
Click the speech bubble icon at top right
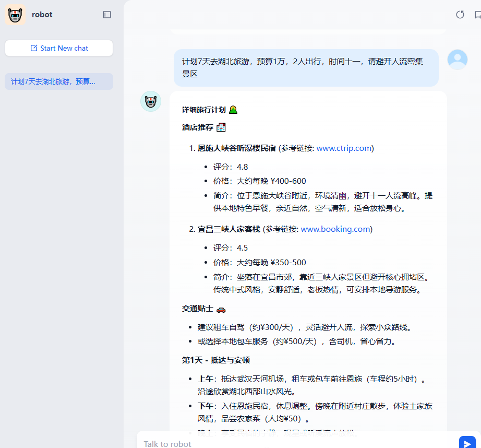[477, 15]
